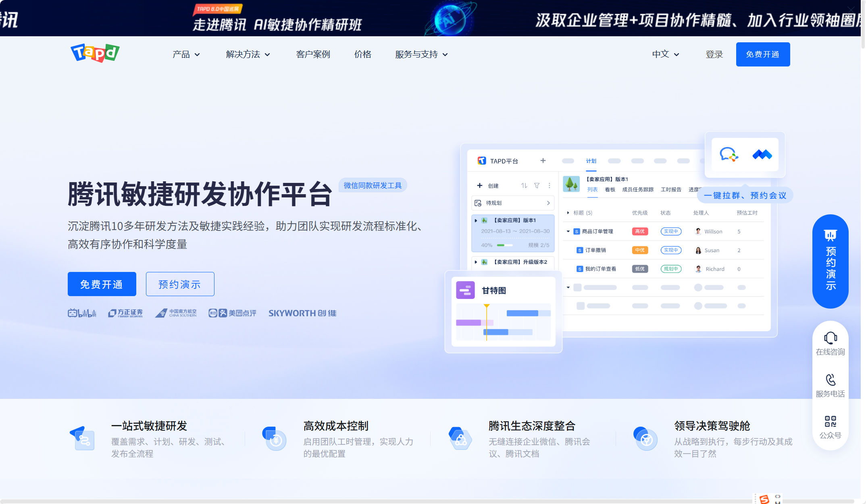
Task: Click the TAPD logo in the navigation bar
Action: click(x=94, y=53)
